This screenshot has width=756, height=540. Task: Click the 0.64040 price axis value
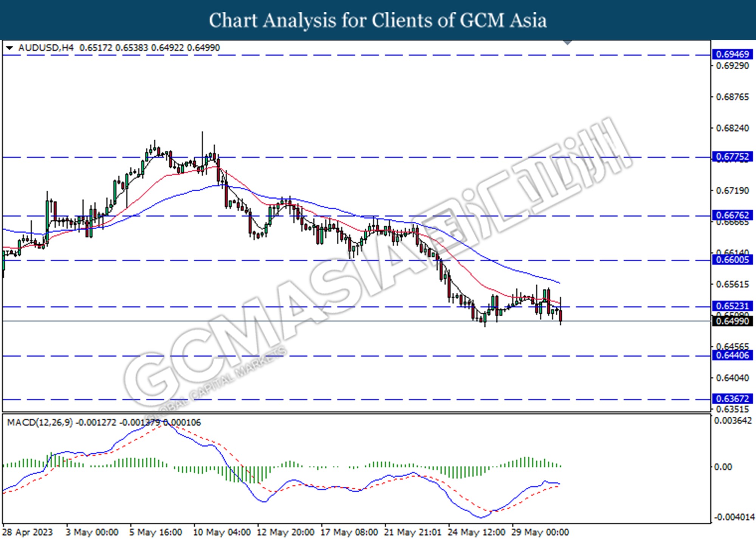tap(733, 378)
